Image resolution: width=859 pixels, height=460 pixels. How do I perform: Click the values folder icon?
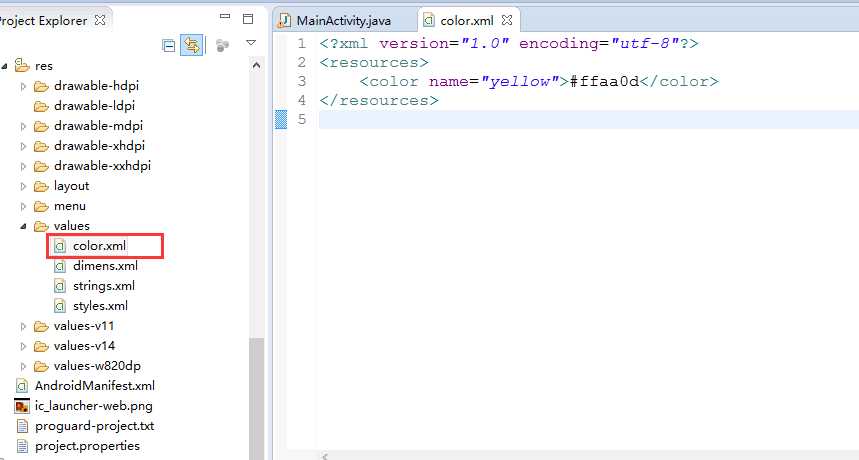(x=41, y=226)
